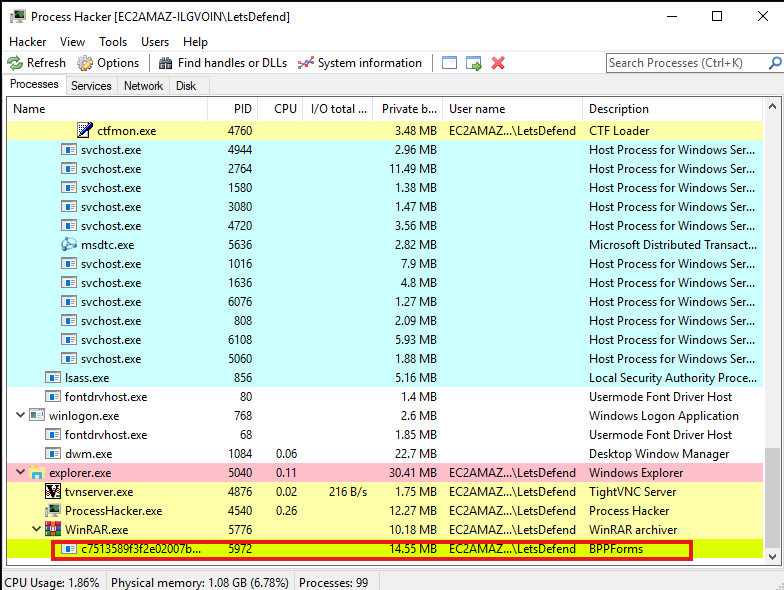Open Options from the toolbar
The width and height of the screenshot is (784, 590).
[108, 63]
